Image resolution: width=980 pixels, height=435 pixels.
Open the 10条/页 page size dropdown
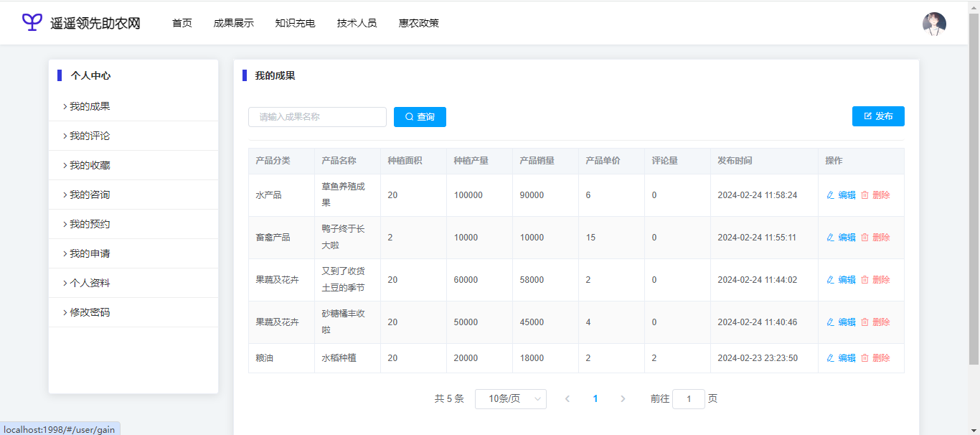click(x=510, y=399)
